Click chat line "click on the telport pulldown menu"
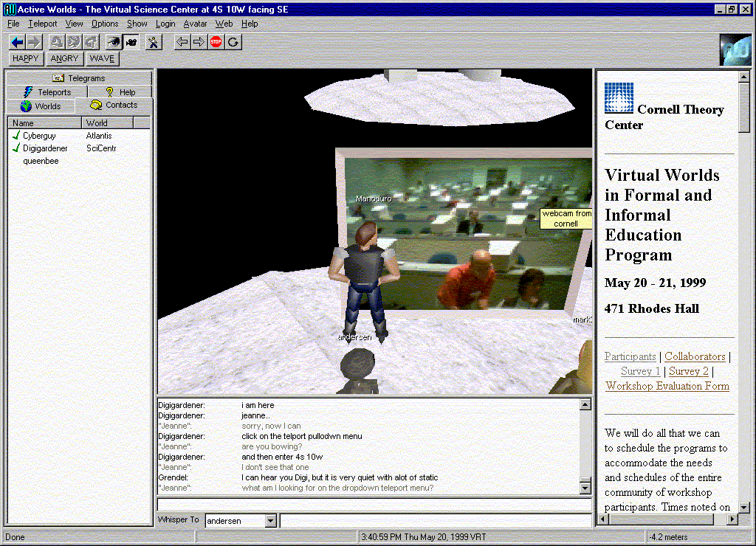Viewport: 756px width, 546px height. coord(302,436)
